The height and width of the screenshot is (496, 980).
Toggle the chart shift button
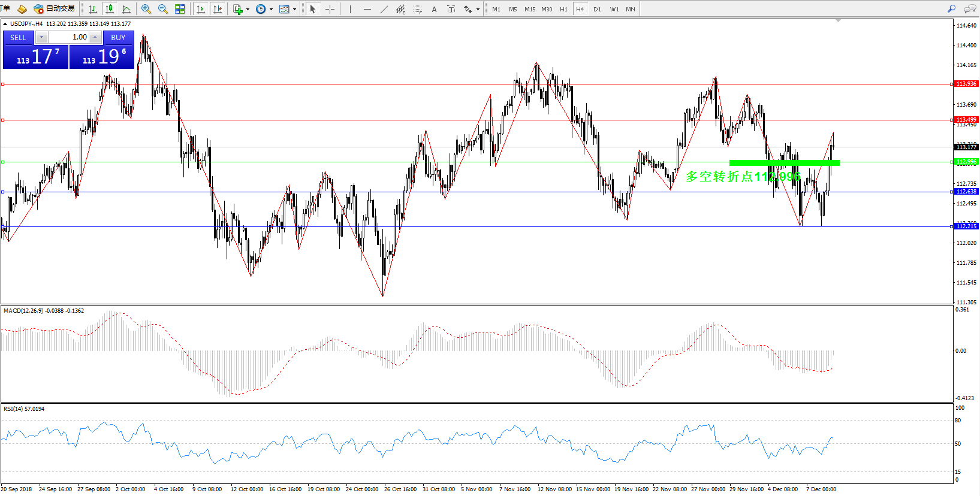(x=218, y=9)
